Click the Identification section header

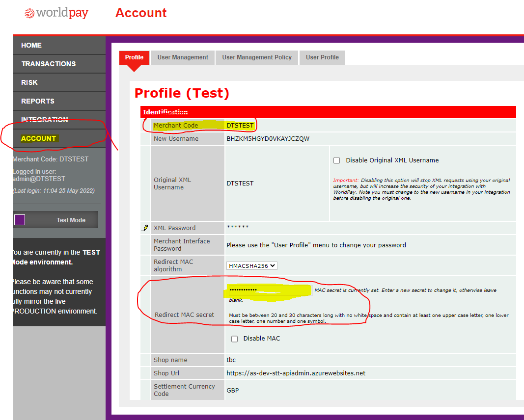328,112
